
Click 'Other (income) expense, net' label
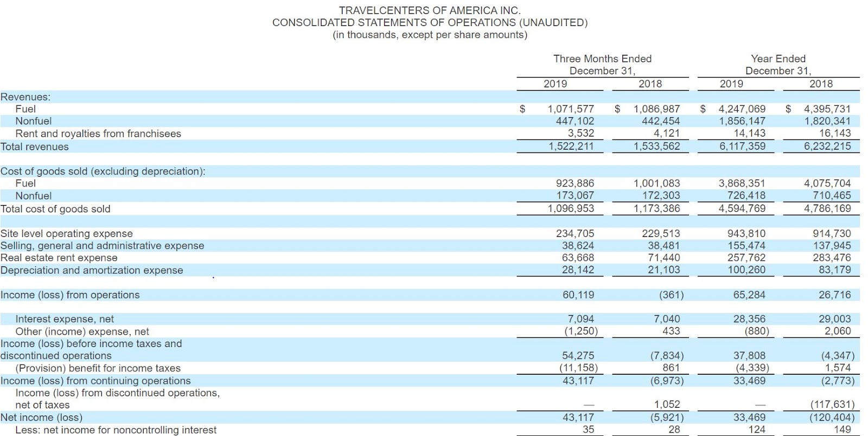82,331
